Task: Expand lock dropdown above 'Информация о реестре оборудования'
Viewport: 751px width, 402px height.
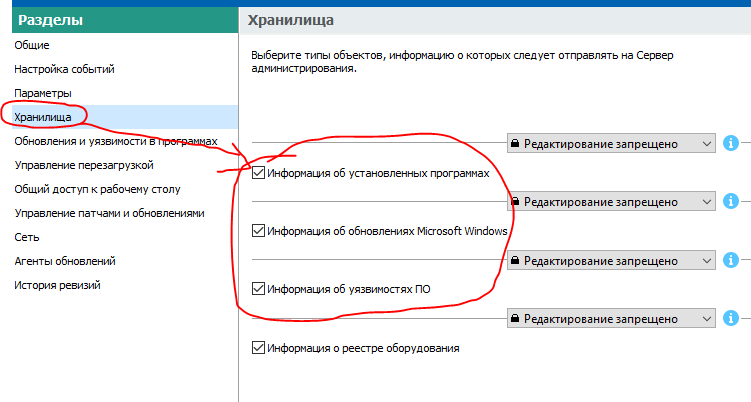Action: pyautogui.click(x=611, y=319)
